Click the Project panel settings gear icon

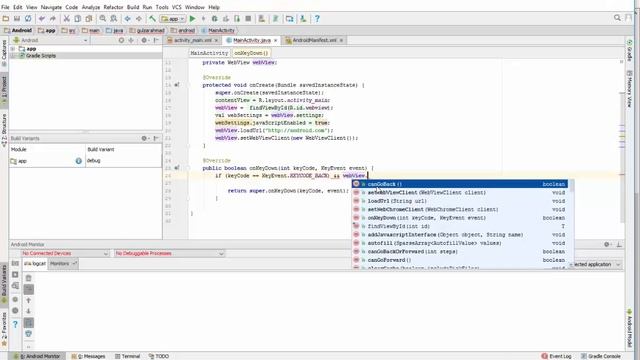tap(144, 40)
